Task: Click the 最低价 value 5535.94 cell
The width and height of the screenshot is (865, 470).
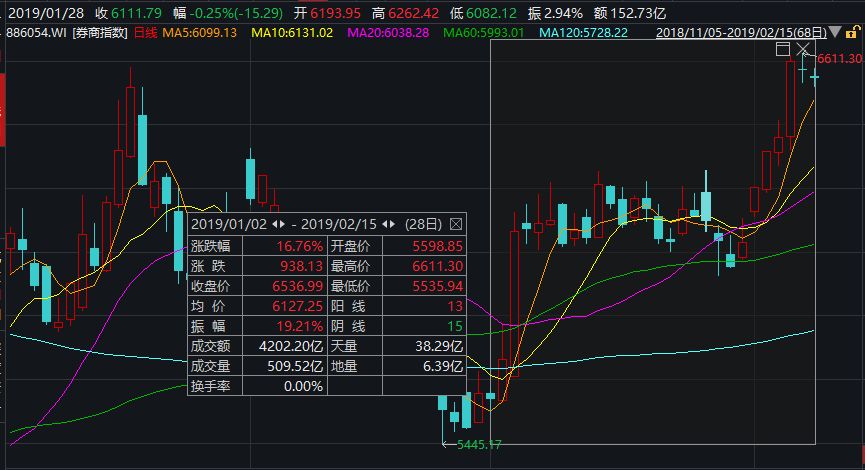Action: [x=424, y=286]
